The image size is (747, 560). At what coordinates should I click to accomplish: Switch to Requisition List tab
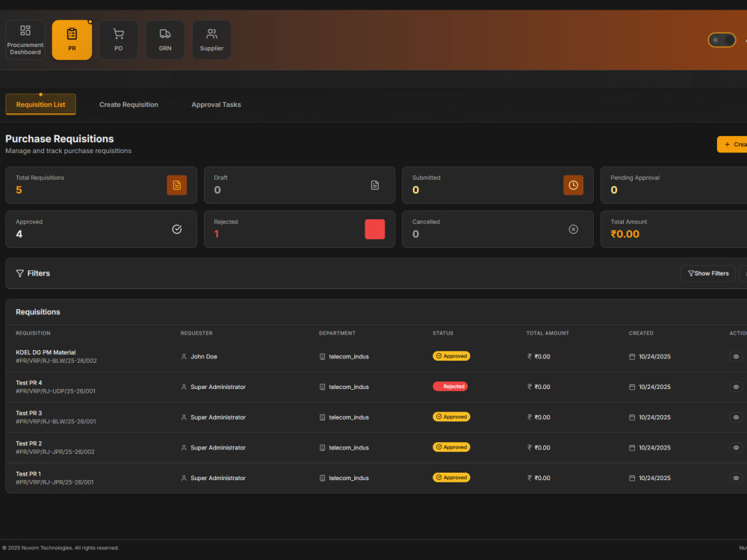click(x=40, y=105)
